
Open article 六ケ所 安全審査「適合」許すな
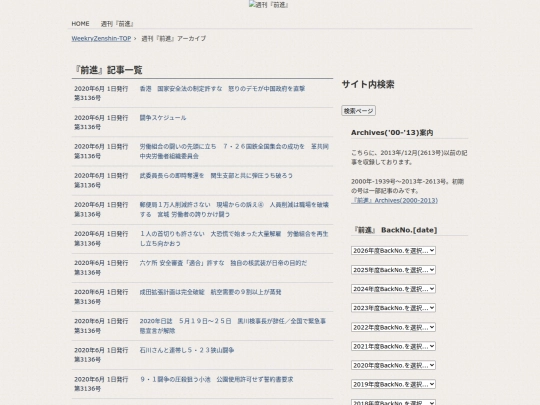[223, 263]
